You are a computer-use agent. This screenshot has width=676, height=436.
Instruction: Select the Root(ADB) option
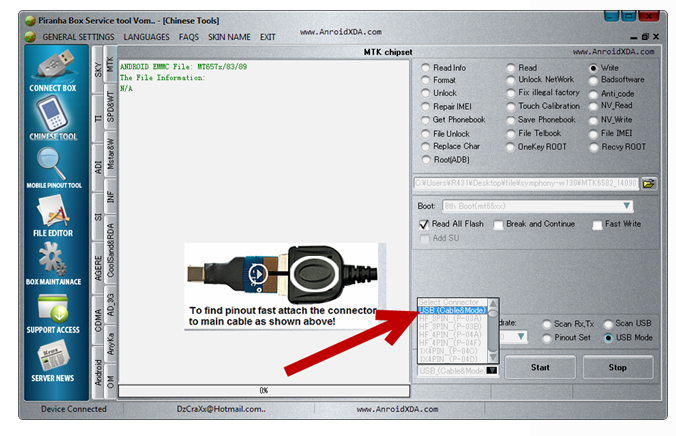[x=426, y=160]
